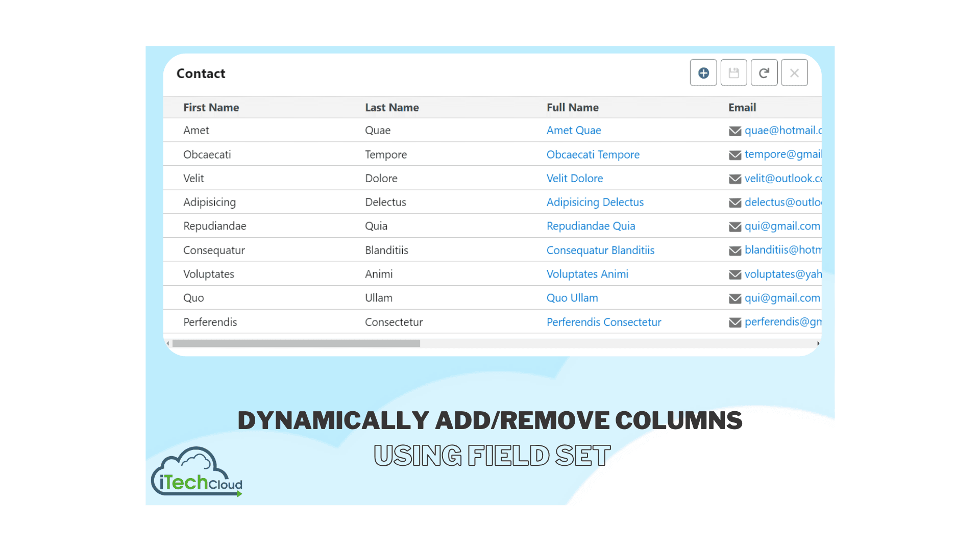Select the 'Tempore' last name cell
980x551 pixels.
point(386,155)
